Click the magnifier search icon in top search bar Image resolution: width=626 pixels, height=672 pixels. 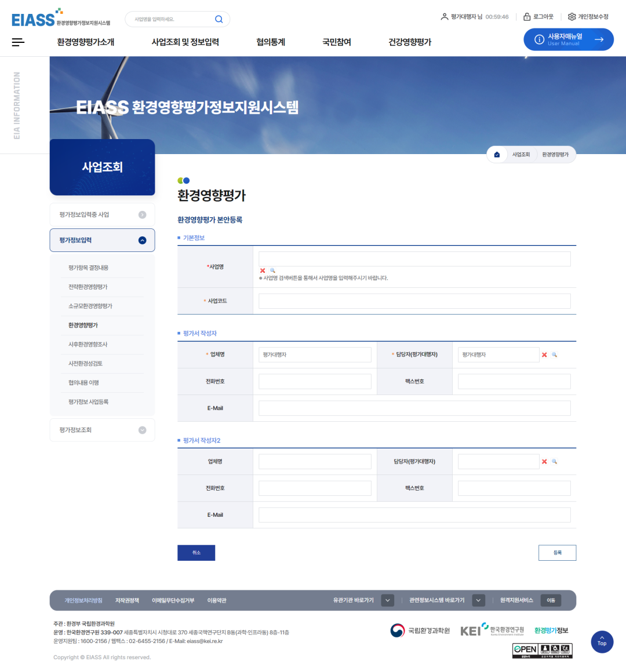pyautogui.click(x=219, y=19)
